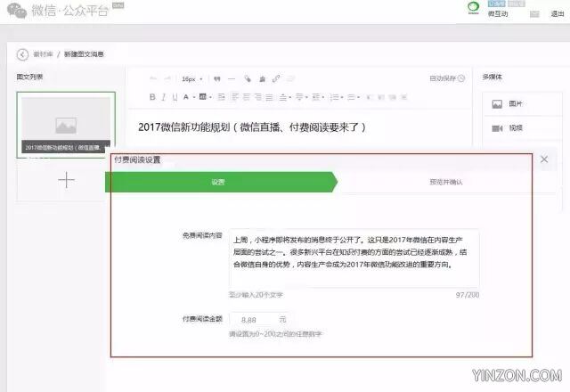Click the undo arrow in editor toolbar
The image size is (570, 392).
[153, 78]
